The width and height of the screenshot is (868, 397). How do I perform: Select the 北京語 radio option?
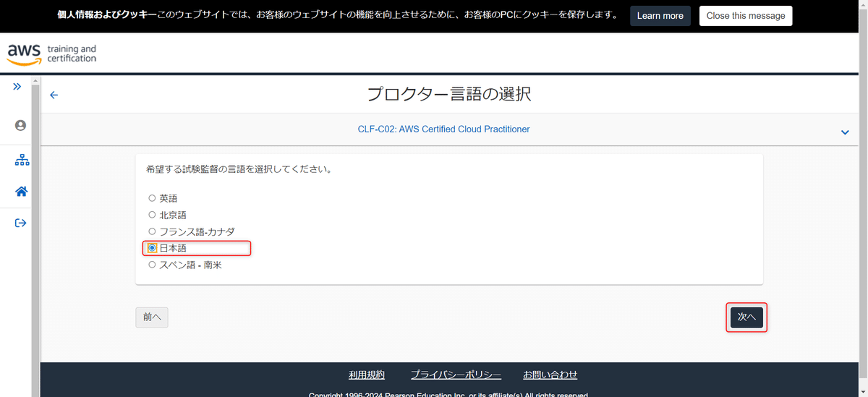pos(152,215)
